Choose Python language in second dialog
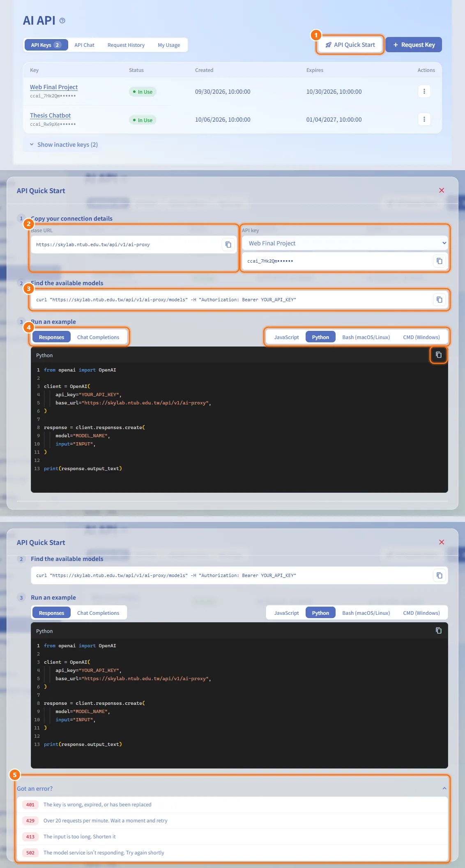This screenshot has width=465, height=868. tap(320, 613)
